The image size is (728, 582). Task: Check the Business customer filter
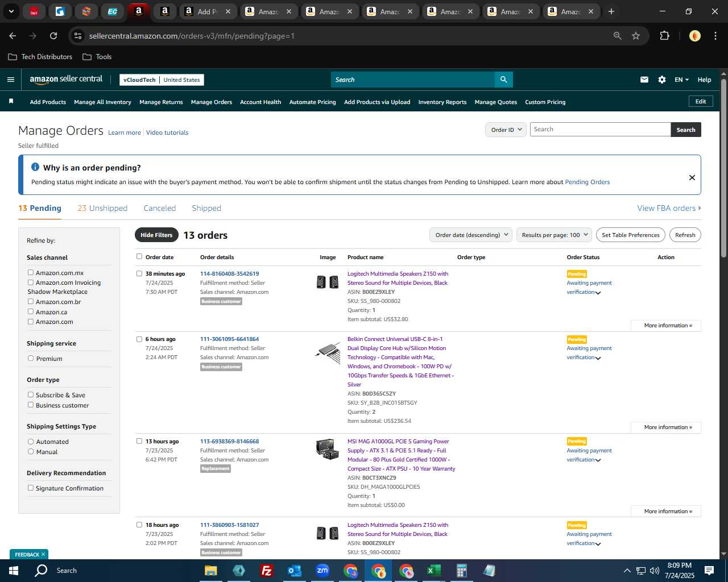click(x=31, y=405)
